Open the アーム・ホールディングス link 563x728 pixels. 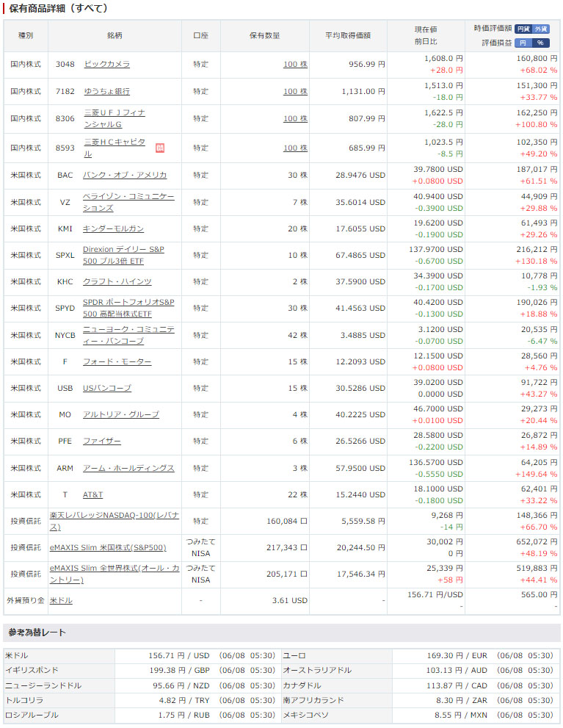point(128,468)
